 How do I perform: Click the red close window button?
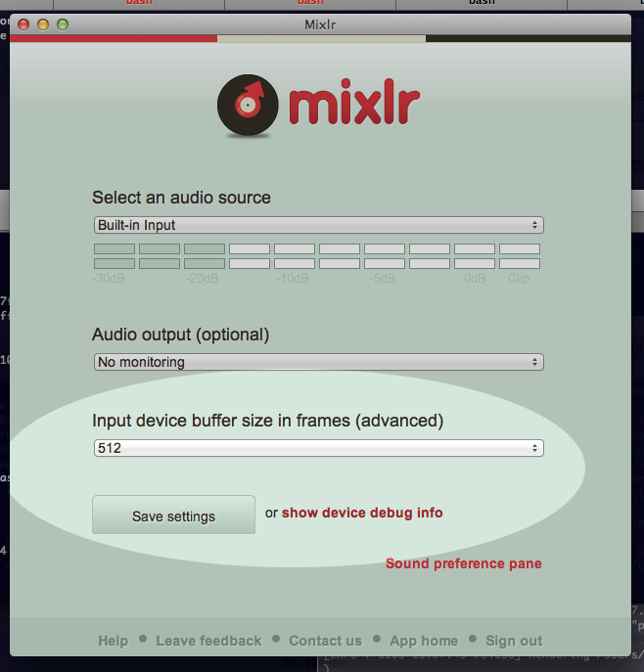coord(23,24)
